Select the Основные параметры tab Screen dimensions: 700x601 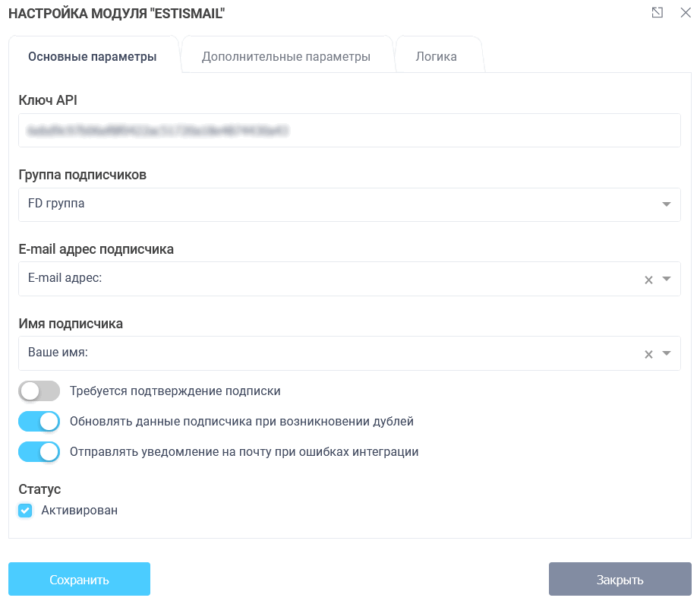(x=93, y=57)
